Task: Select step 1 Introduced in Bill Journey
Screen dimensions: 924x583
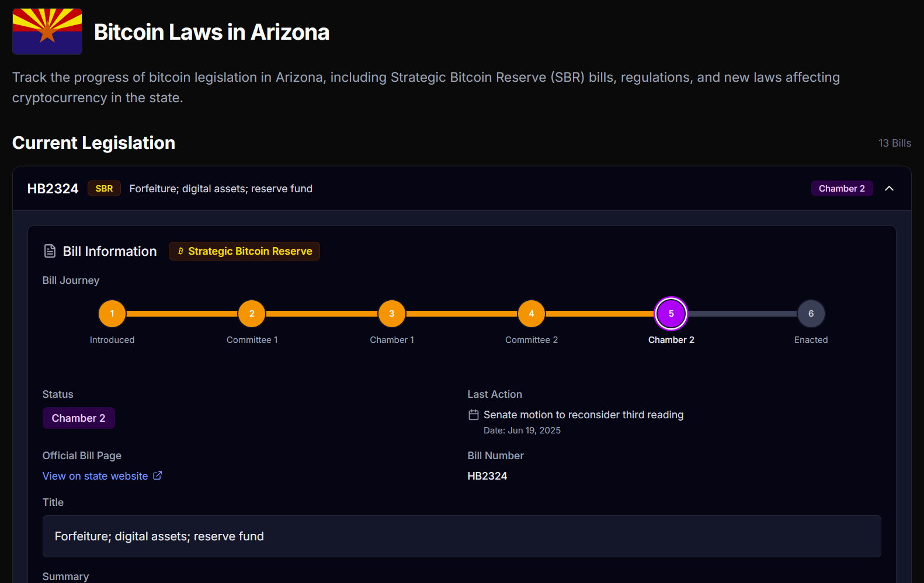Action: point(112,314)
